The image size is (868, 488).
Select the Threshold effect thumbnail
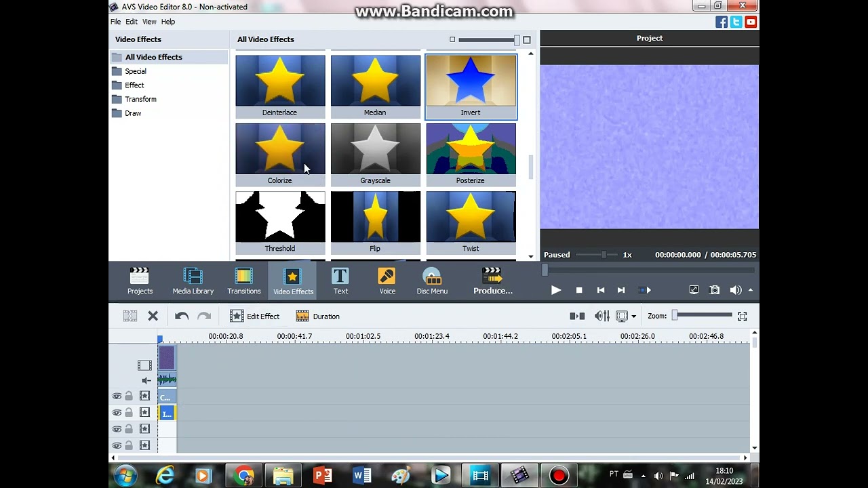[280, 222]
